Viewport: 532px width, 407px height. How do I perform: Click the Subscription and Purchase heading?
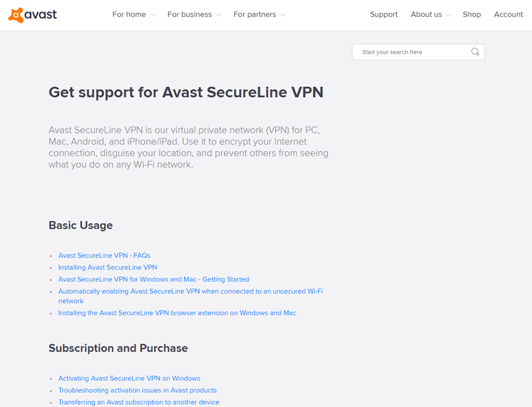coord(118,348)
